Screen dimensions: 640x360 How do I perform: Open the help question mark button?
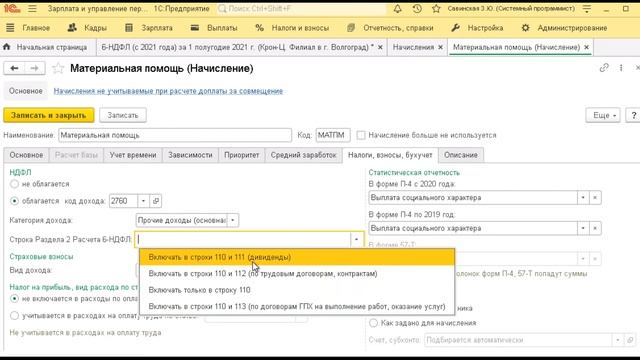coord(633,116)
